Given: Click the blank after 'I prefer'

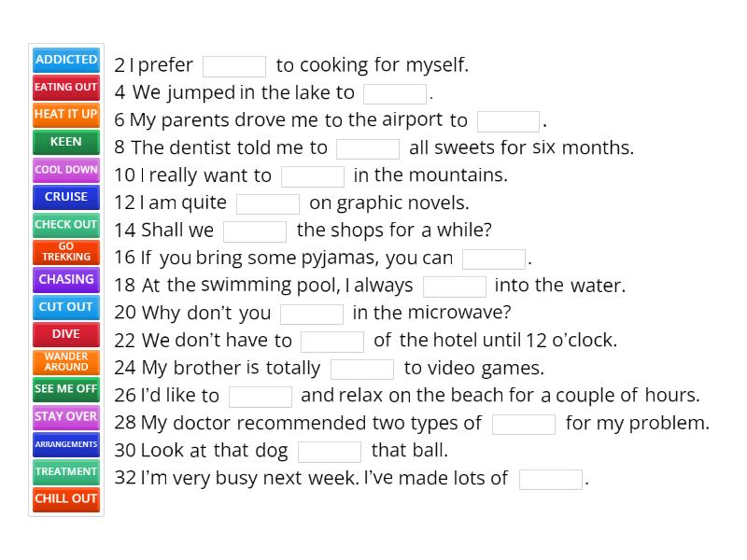Looking at the screenshot, I should click(x=234, y=65).
